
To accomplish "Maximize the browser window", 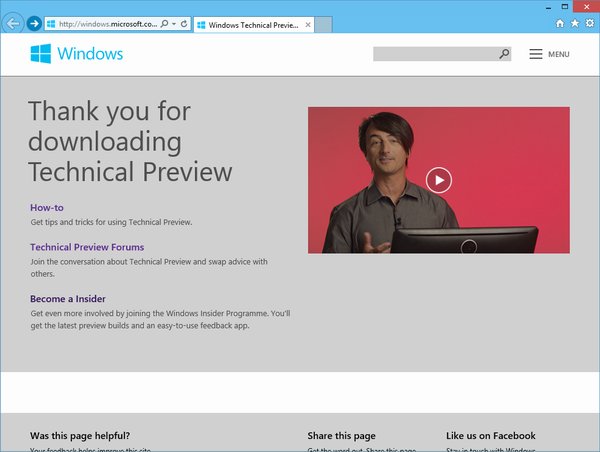I will point(564,7).
